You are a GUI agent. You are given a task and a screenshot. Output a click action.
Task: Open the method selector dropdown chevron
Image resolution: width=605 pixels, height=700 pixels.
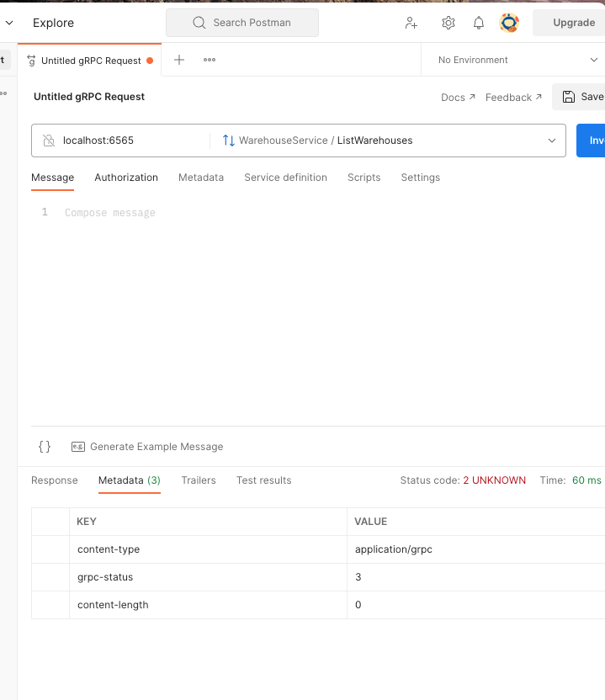pos(552,141)
